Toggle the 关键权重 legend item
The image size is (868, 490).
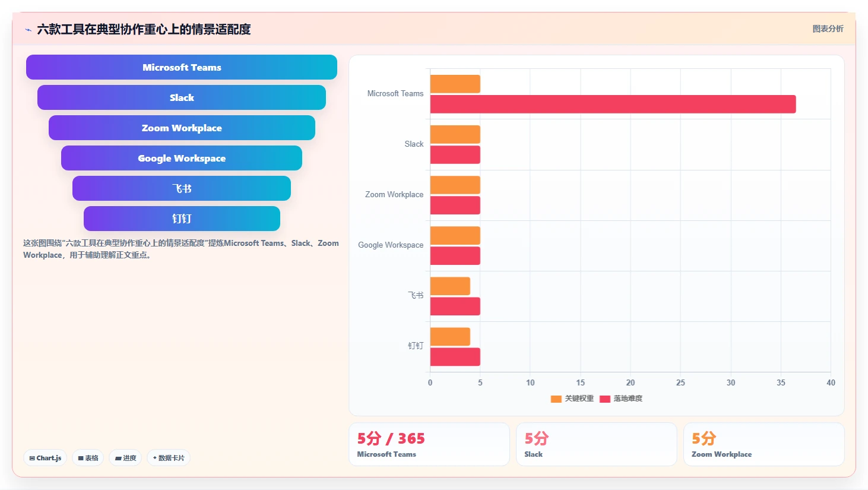(572, 399)
